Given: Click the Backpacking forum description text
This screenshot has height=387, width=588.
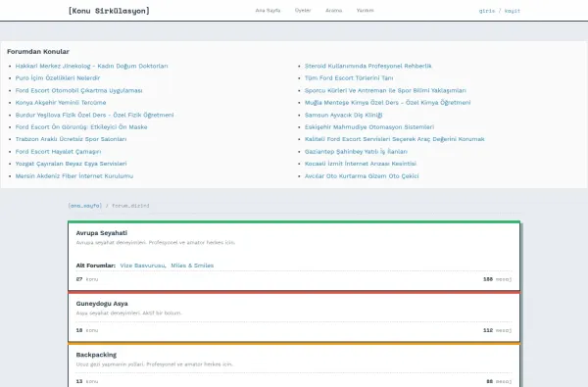Looking at the screenshot, I should coord(155,364).
